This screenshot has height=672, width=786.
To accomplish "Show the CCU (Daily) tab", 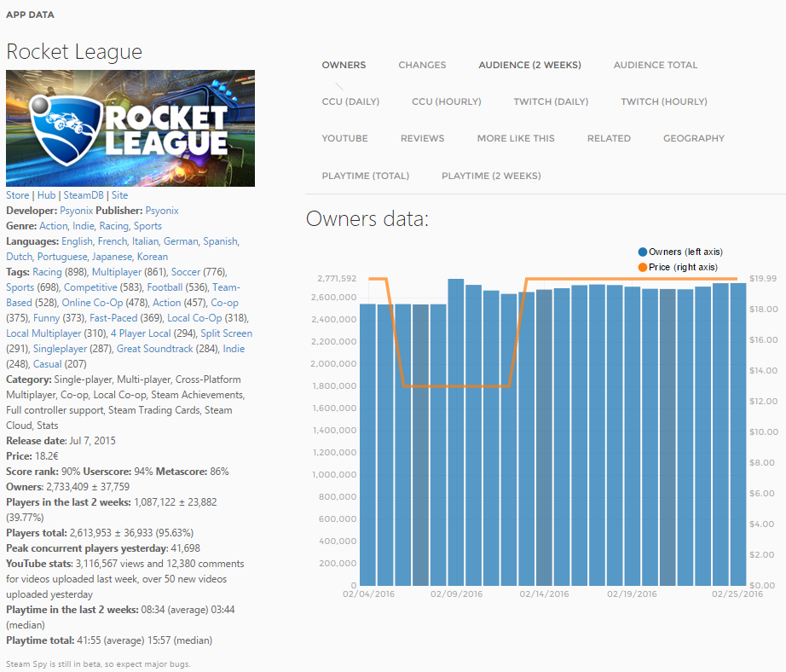I will tap(350, 101).
